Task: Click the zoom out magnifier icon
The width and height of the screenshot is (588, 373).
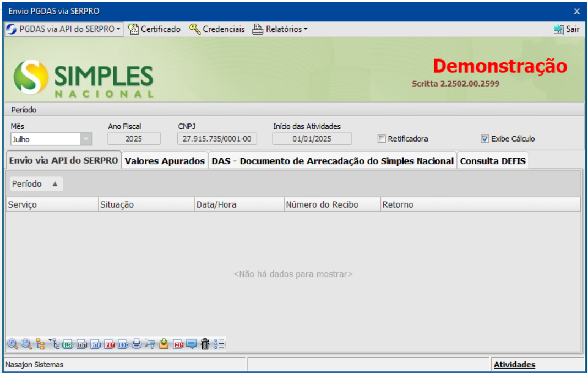Action: pos(26,344)
